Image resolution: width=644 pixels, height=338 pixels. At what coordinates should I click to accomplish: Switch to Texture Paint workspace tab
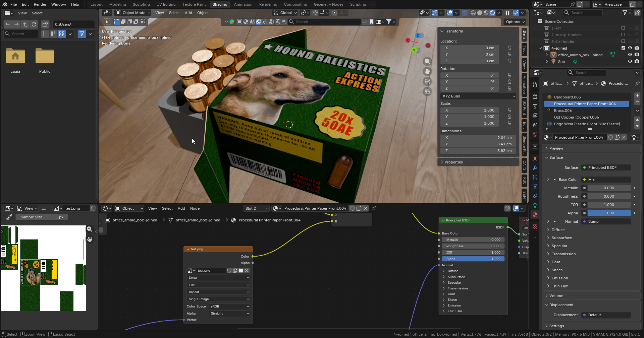pyautogui.click(x=194, y=4)
